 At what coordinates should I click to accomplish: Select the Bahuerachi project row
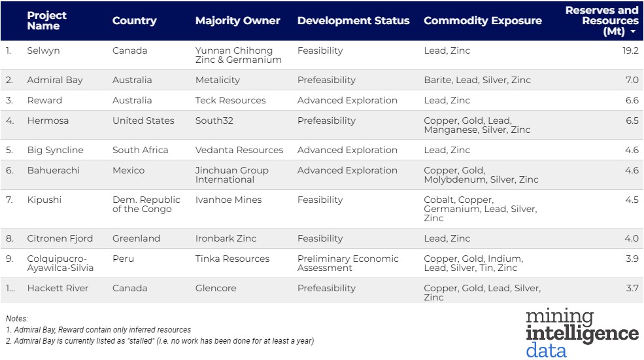click(53, 171)
